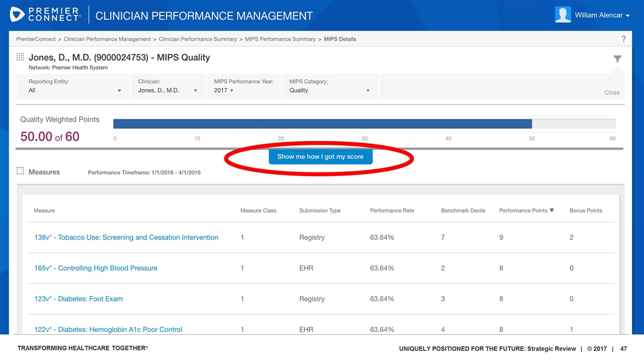Click Network: Premier Health System text
The height and width of the screenshot is (362, 644).
tap(68, 67)
